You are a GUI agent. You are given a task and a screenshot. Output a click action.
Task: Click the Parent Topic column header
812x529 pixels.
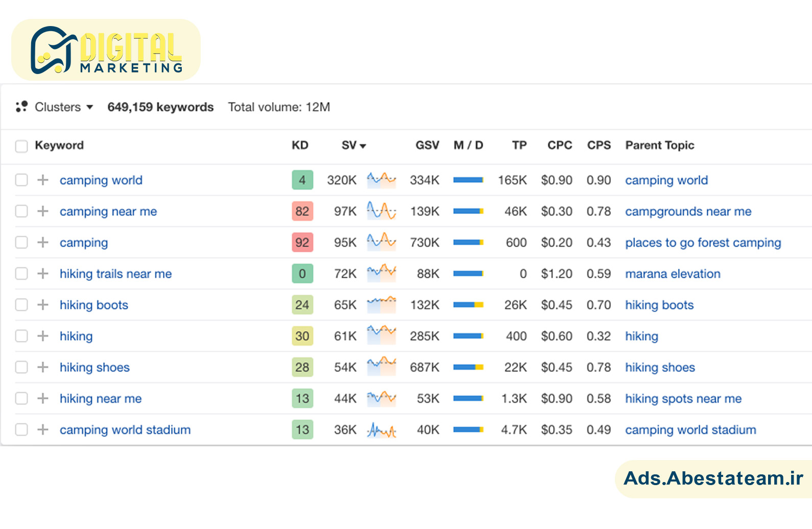(x=660, y=145)
